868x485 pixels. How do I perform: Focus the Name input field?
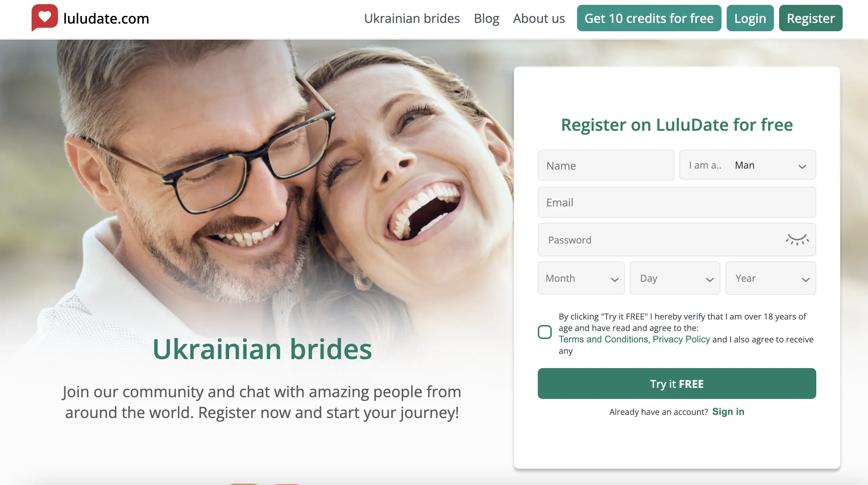[606, 165]
